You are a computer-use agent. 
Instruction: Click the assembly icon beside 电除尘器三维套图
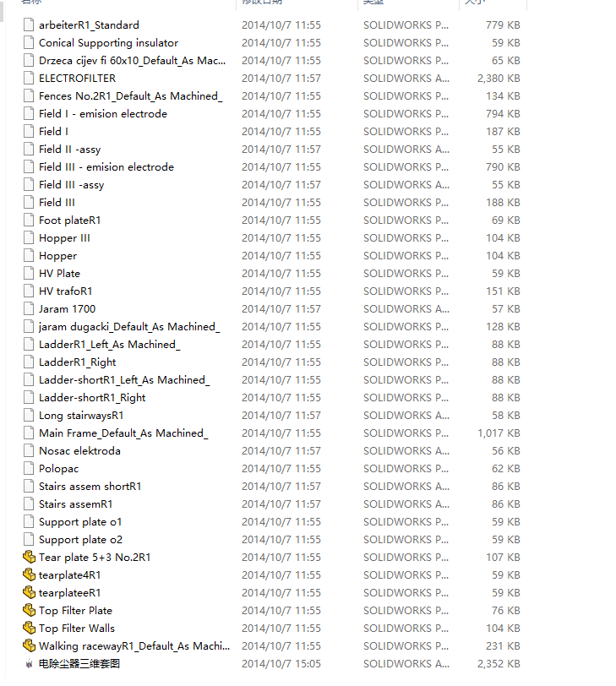point(29,664)
